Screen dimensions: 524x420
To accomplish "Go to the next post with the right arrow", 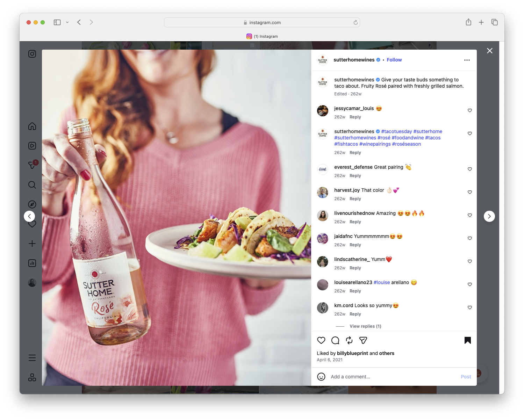I will click(489, 216).
